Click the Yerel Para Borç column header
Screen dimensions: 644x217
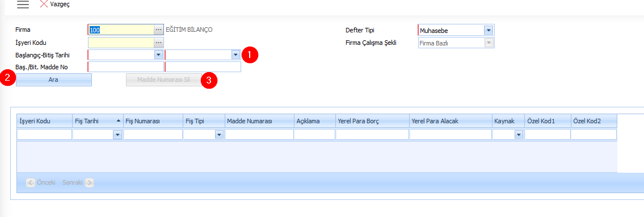372,121
